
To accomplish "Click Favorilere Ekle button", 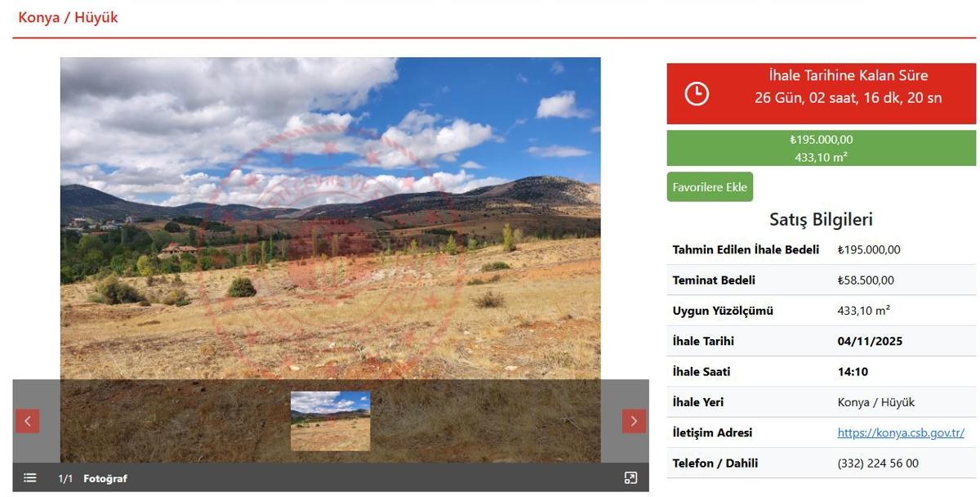I will tap(710, 187).
